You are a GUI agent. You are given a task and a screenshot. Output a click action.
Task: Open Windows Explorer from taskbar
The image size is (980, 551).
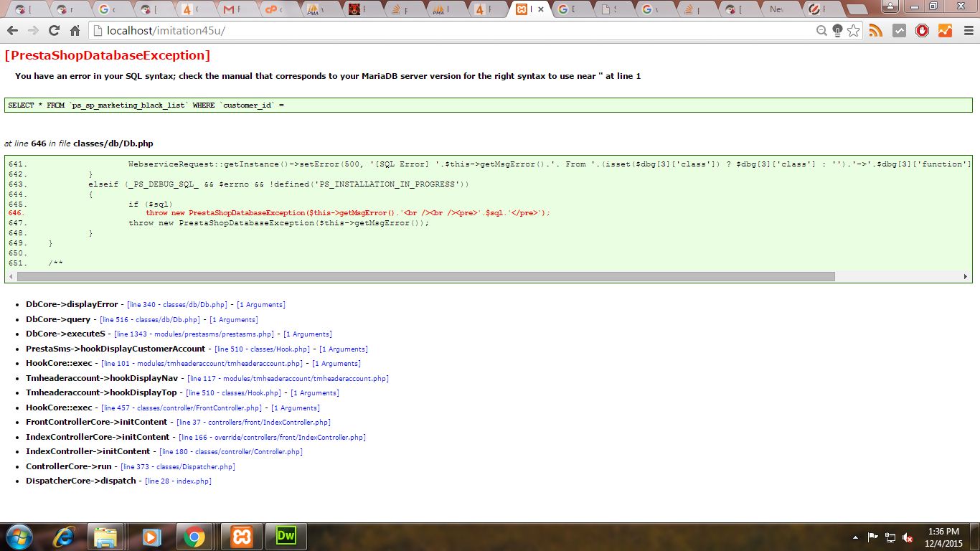click(x=105, y=537)
